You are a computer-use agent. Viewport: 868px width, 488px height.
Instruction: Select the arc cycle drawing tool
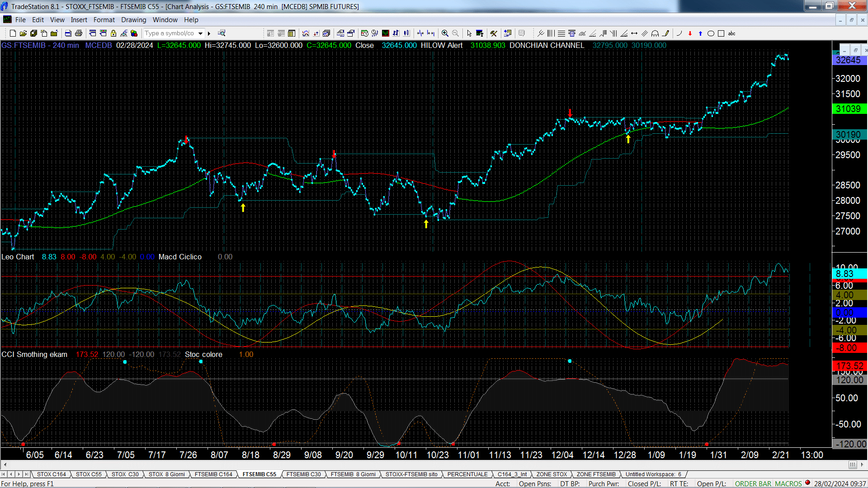655,33
